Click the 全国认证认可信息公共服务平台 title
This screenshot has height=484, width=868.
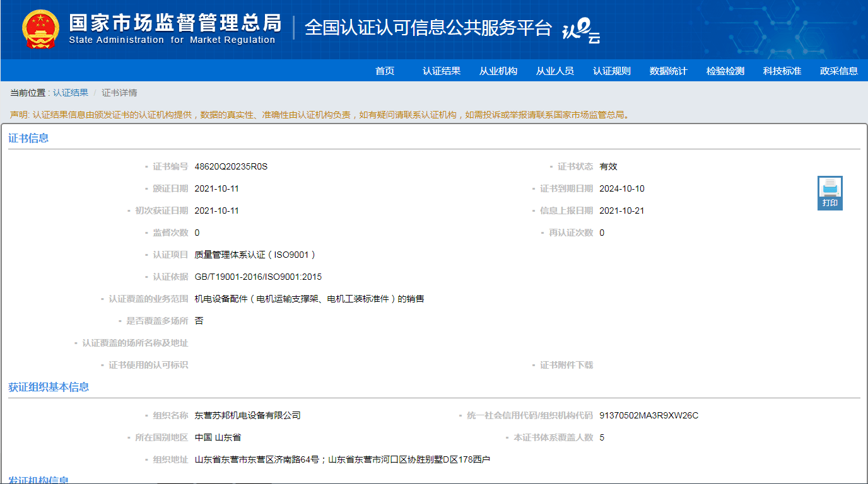click(x=428, y=28)
